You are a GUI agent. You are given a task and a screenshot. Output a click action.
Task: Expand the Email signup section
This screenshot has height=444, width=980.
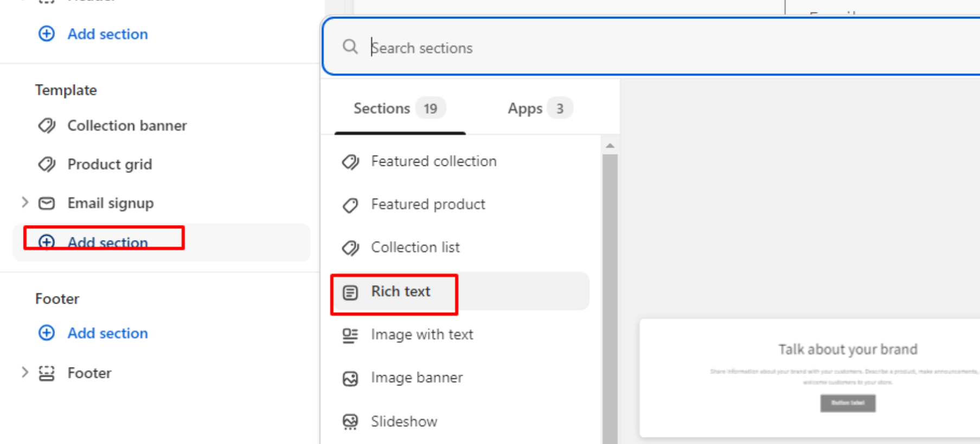coord(24,203)
